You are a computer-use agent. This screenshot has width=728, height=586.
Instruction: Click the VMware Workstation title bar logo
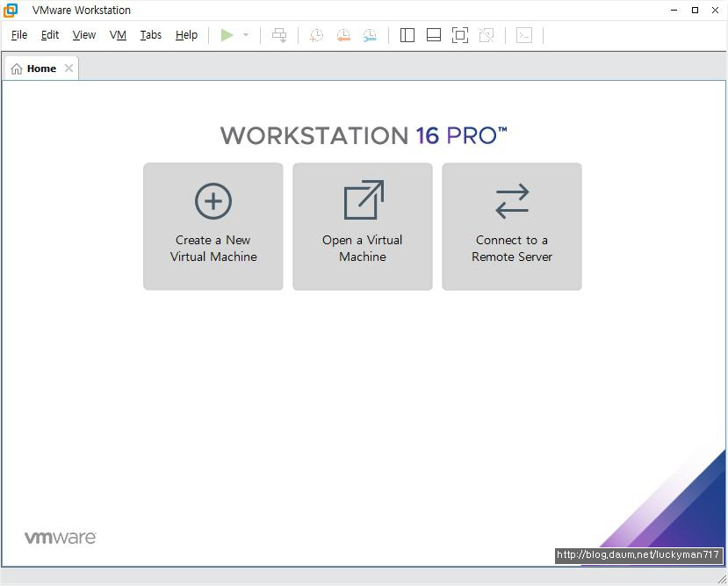coord(11,11)
